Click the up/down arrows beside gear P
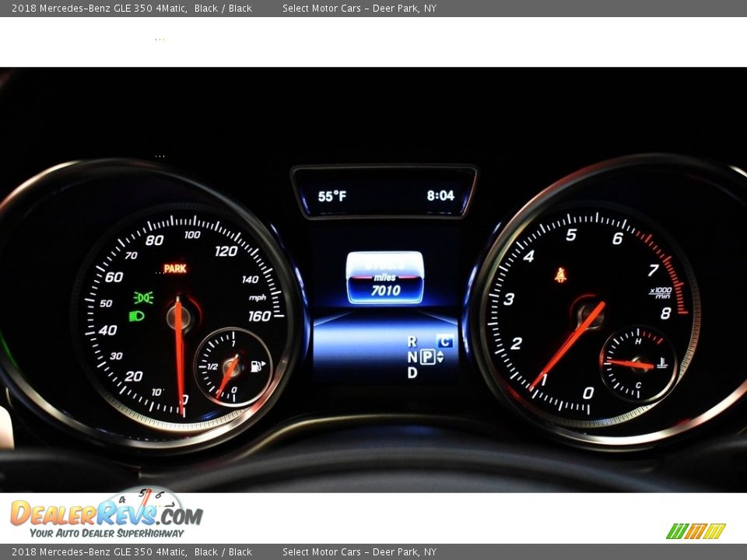Image resolution: width=747 pixels, height=560 pixels. click(440, 357)
